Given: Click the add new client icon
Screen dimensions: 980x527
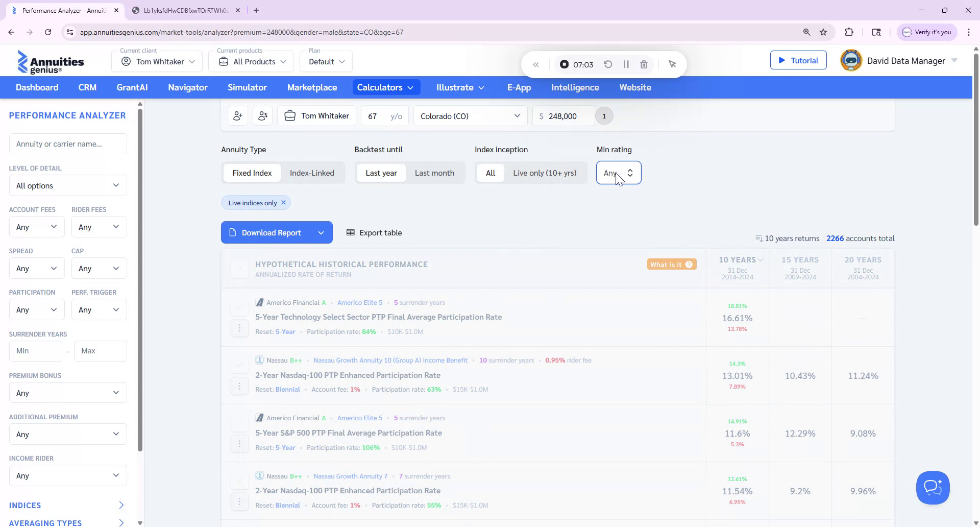Looking at the screenshot, I should 238,115.
